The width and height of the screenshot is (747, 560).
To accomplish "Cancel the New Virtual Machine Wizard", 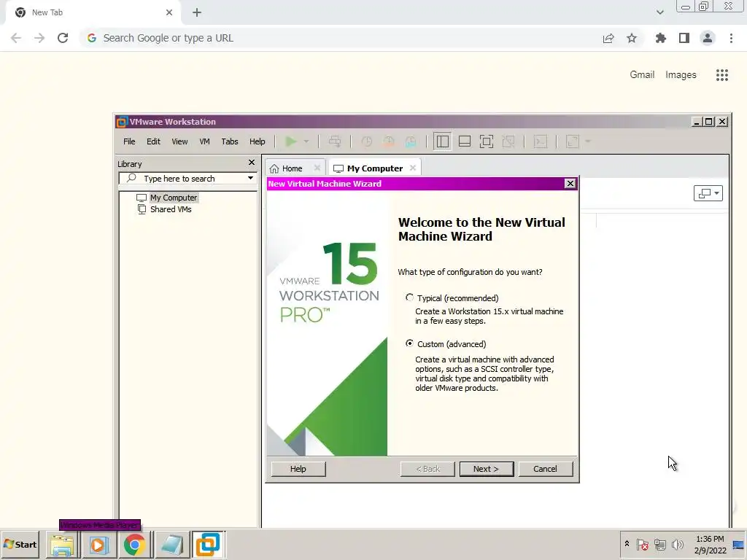I will click(x=545, y=469).
